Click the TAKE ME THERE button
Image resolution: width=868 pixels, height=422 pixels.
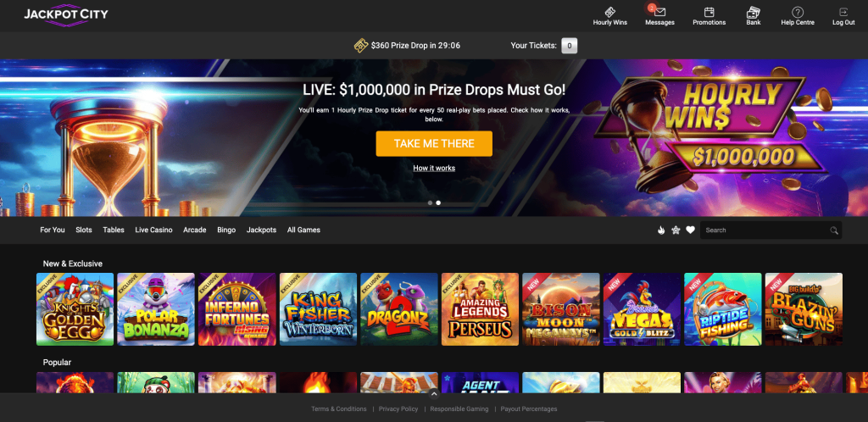pyautogui.click(x=434, y=144)
